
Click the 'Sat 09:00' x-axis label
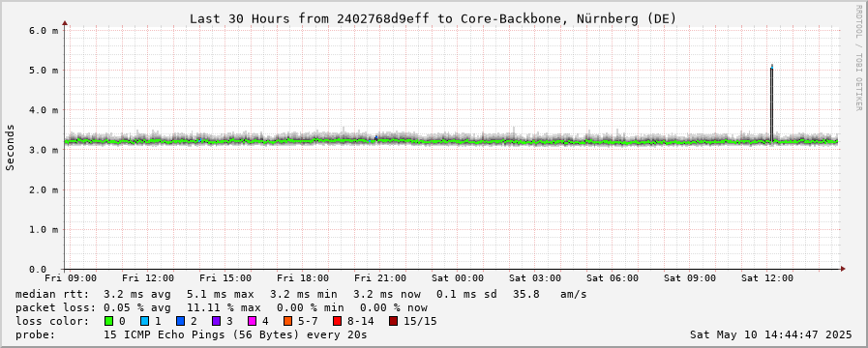click(690, 277)
